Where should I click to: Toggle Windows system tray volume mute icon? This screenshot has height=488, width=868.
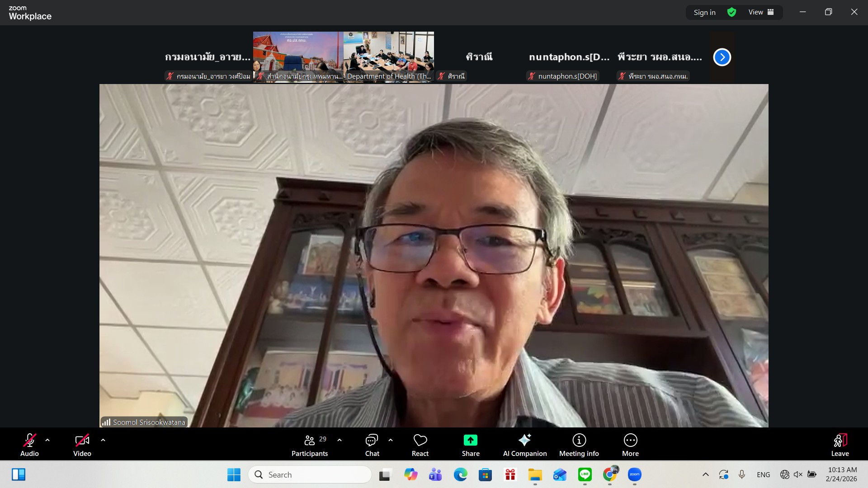[x=798, y=474]
